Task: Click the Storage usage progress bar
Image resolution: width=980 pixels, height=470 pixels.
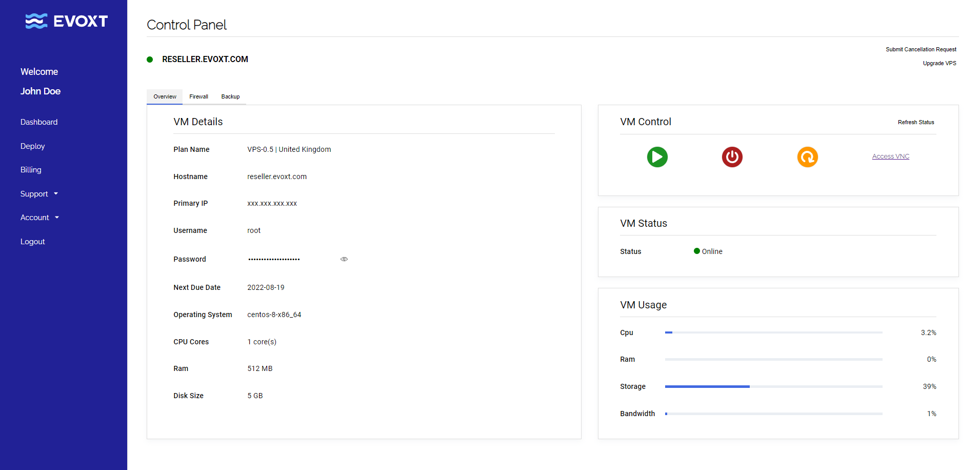Action: click(773, 386)
